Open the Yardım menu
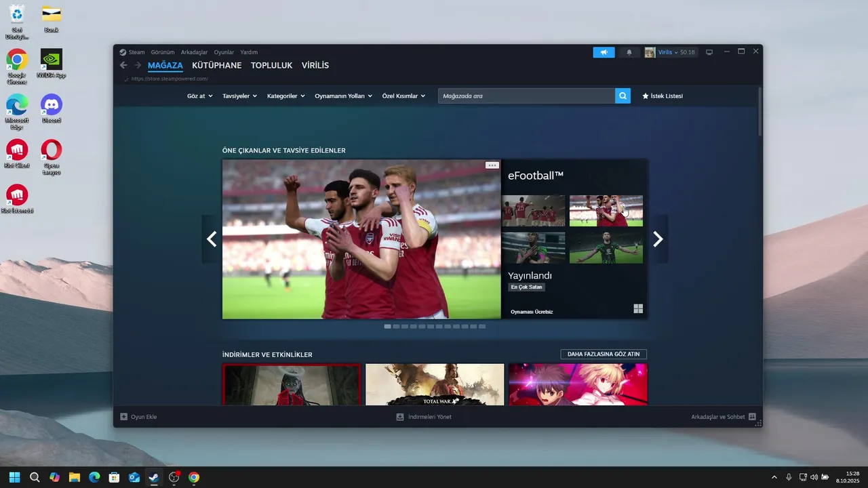868x488 pixels. click(x=249, y=52)
